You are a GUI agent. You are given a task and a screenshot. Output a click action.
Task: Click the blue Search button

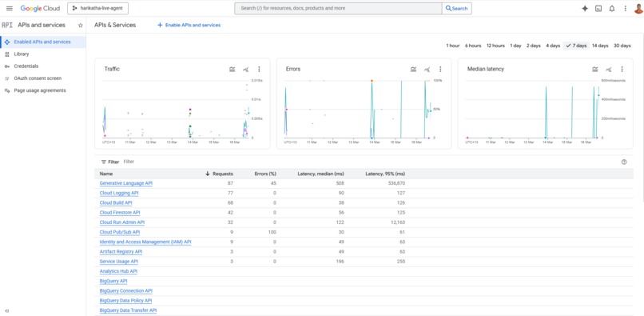click(x=457, y=8)
